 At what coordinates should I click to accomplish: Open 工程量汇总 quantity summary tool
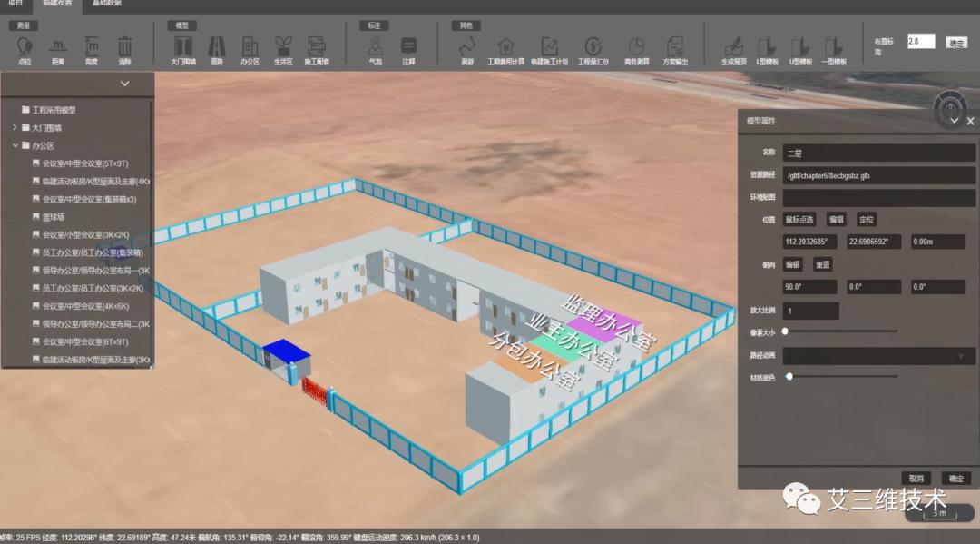click(x=592, y=46)
